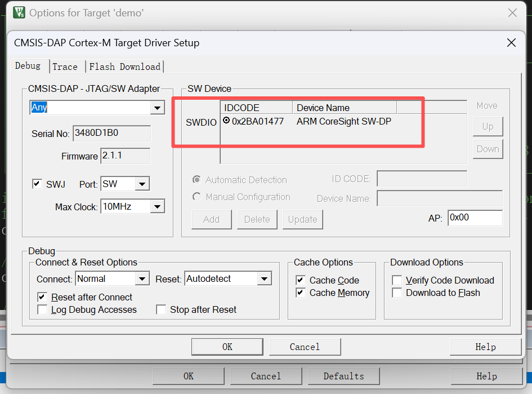532x394 pixels.
Task: Click the Update device button
Action: tap(302, 219)
